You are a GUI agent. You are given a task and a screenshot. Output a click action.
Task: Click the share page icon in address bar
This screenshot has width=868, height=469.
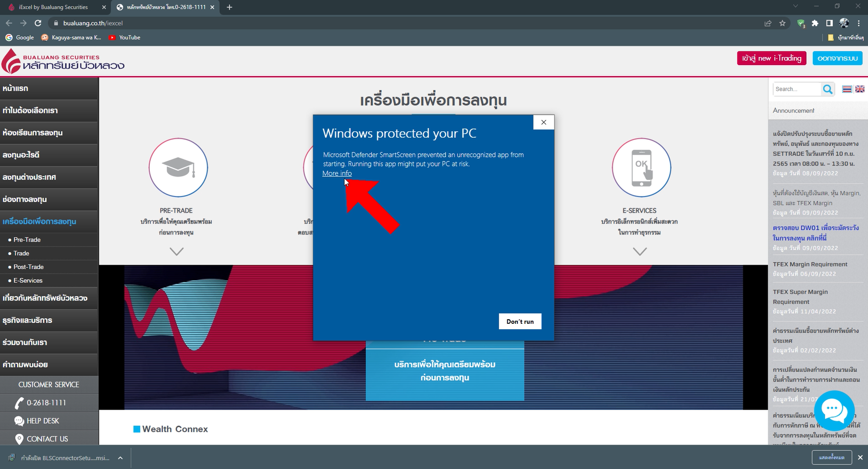tap(768, 23)
